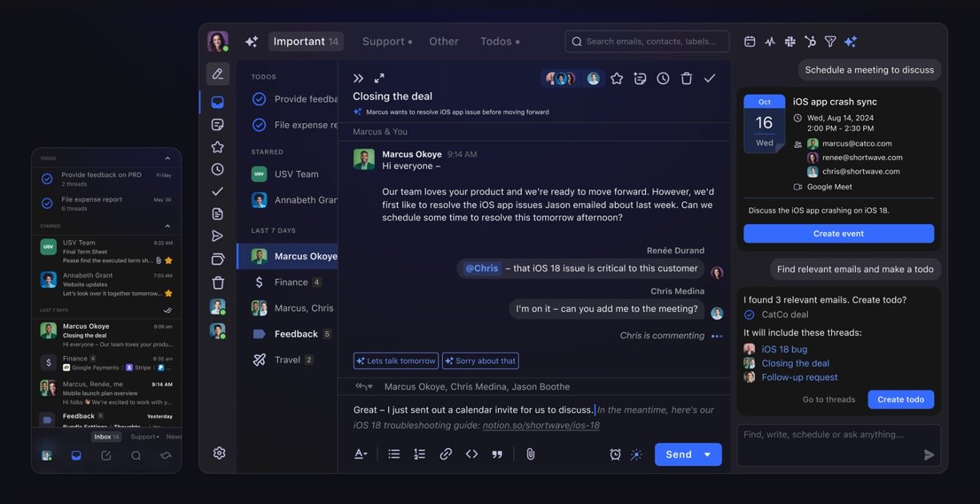The image size is (980, 504).
Task: Delete thread using trash icon in toolbar
Action: click(686, 78)
